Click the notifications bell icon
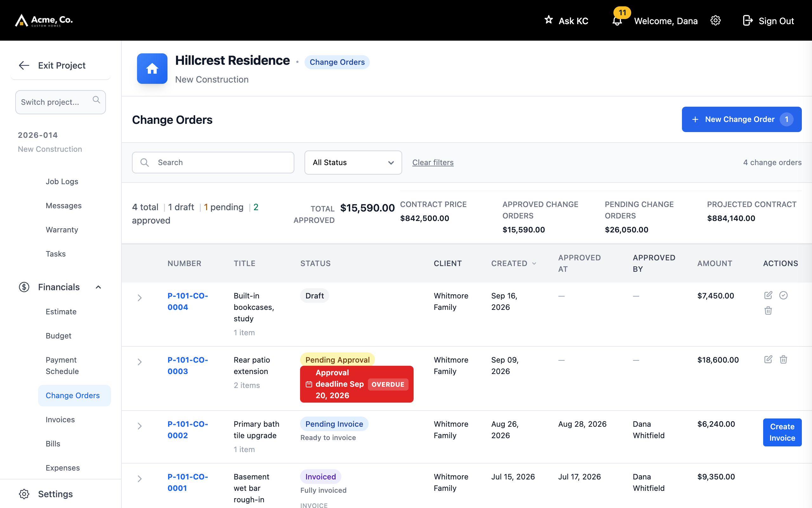 coord(617,21)
